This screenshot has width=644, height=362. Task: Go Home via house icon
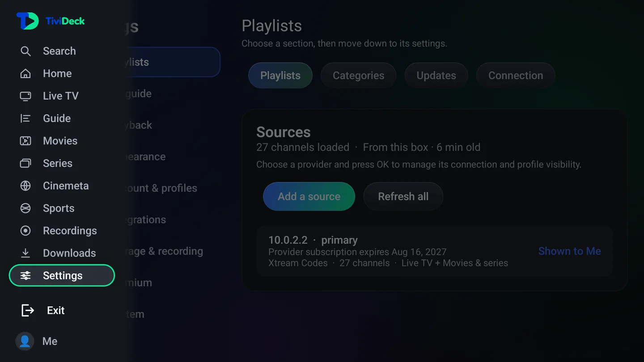(x=25, y=73)
